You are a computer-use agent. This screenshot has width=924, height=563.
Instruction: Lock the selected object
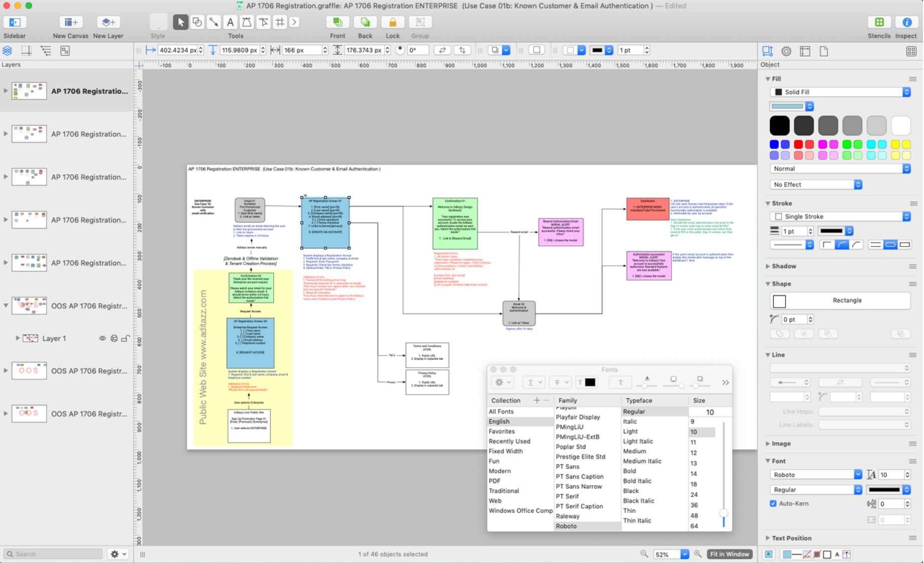(392, 23)
